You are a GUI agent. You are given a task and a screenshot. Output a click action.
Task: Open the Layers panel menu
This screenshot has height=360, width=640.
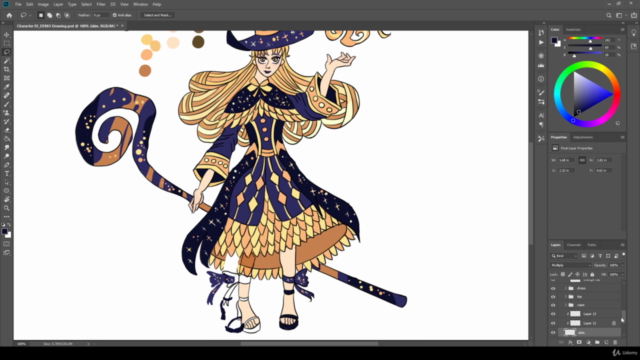622,245
